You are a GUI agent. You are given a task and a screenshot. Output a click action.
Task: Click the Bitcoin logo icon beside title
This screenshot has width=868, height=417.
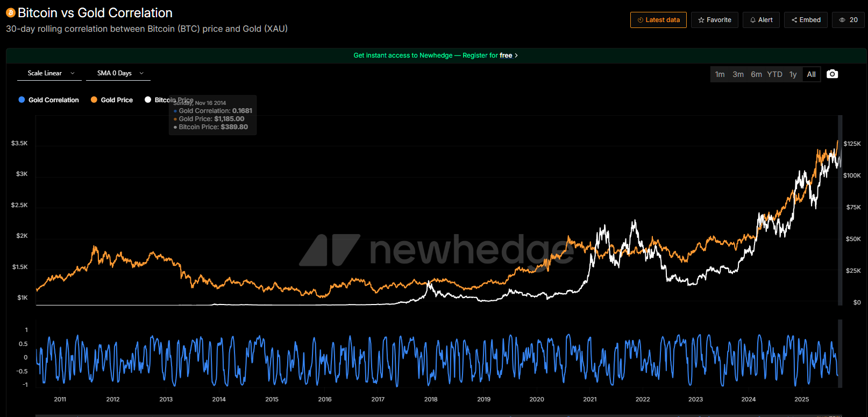[10, 13]
